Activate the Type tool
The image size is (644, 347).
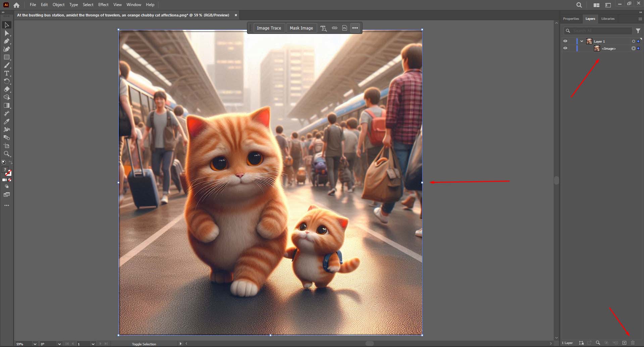[7, 73]
